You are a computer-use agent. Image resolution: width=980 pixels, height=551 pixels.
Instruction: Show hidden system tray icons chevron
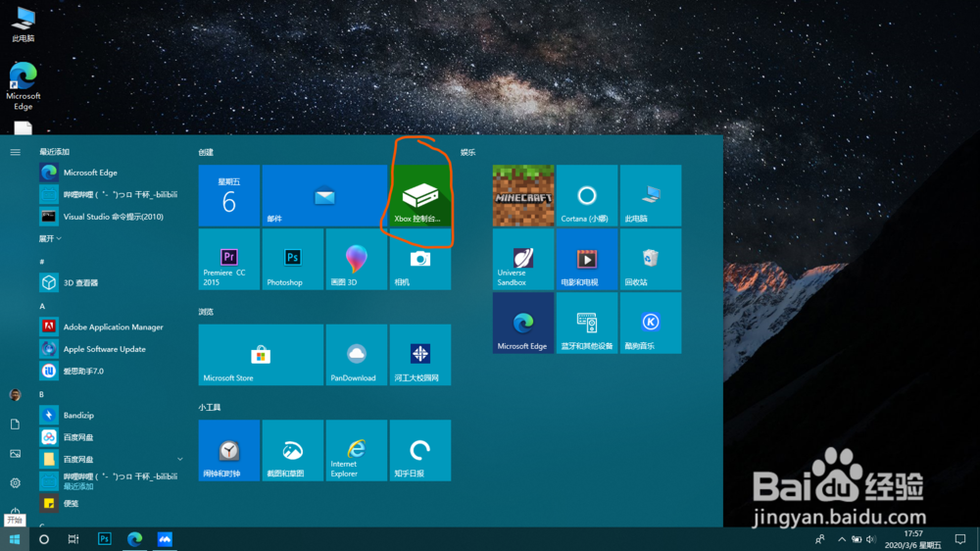[842, 539]
